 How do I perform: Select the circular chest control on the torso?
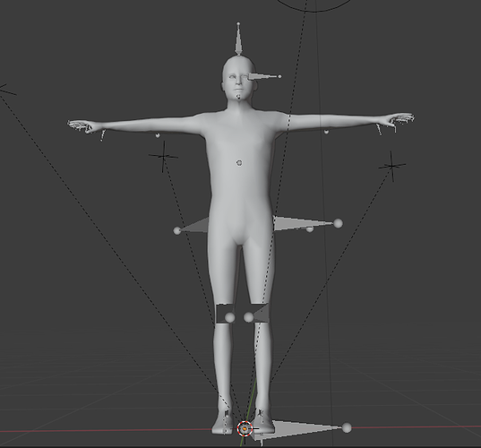click(239, 163)
